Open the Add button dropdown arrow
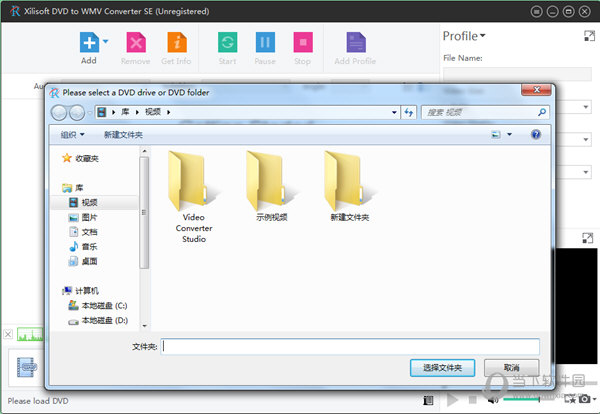 tap(106, 41)
